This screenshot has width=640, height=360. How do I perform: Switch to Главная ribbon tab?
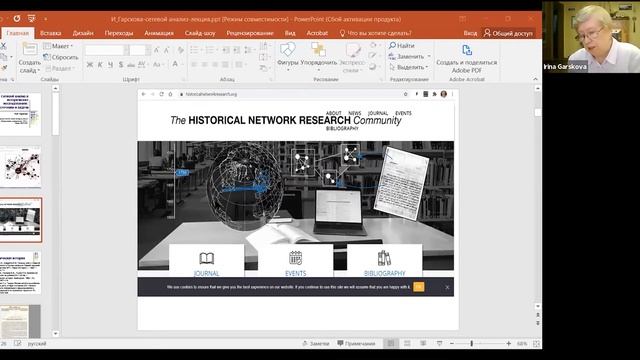(x=18, y=33)
